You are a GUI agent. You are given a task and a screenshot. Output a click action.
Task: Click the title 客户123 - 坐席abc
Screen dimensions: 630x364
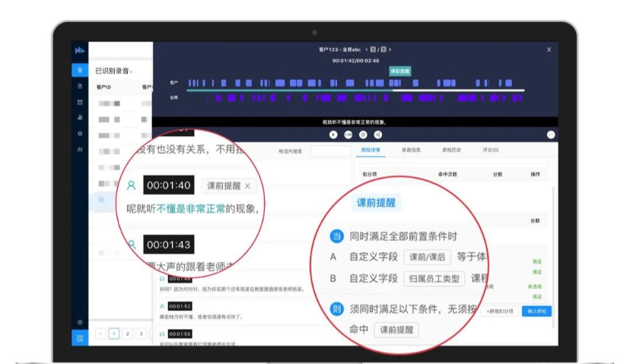pyautogui.click(x=340, y=49)
